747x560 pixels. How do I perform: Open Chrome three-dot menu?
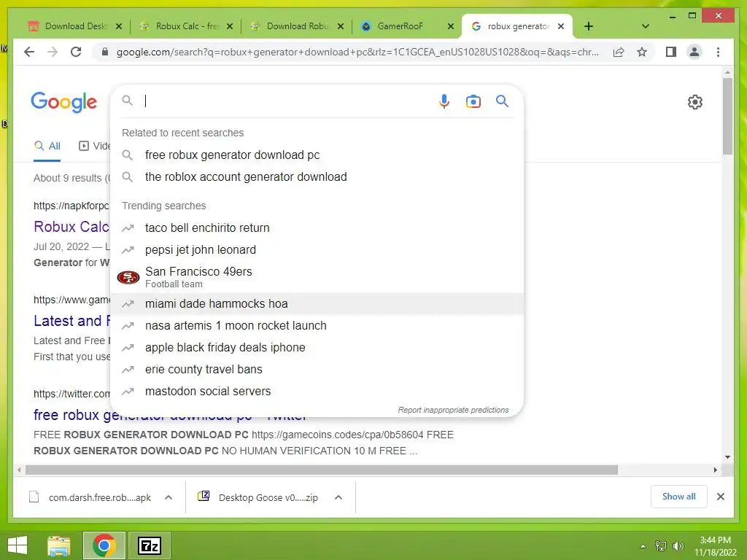718,52
